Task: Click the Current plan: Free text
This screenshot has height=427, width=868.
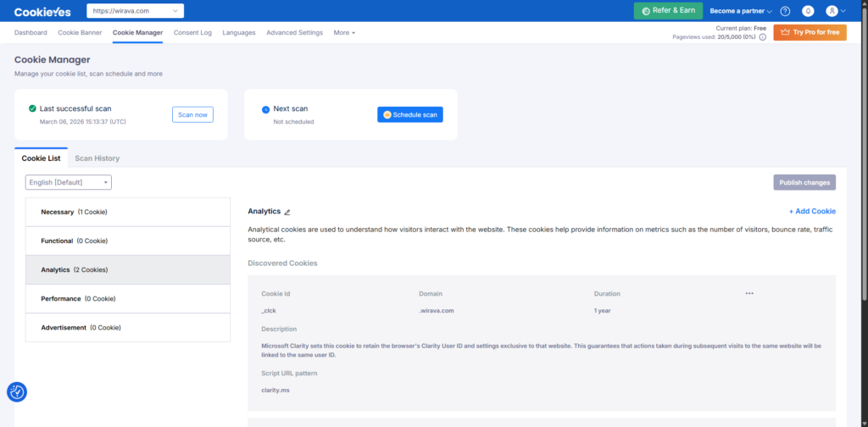Action: click(x=741, y=28)
